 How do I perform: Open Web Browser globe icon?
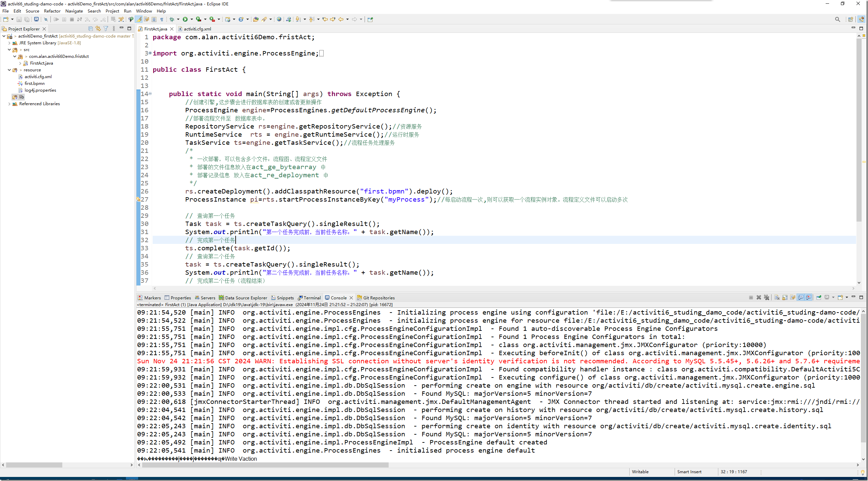279,19
